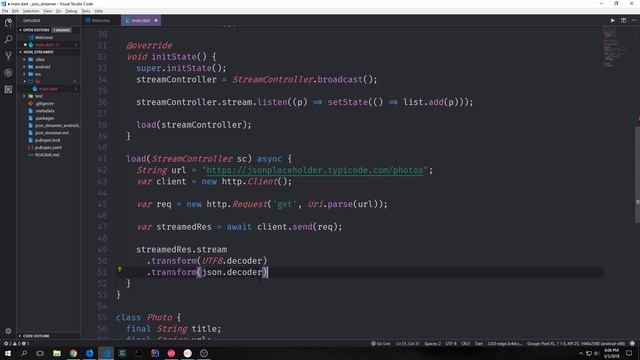
Task: Select main.dart in Open Editors list
Action: 48,45
